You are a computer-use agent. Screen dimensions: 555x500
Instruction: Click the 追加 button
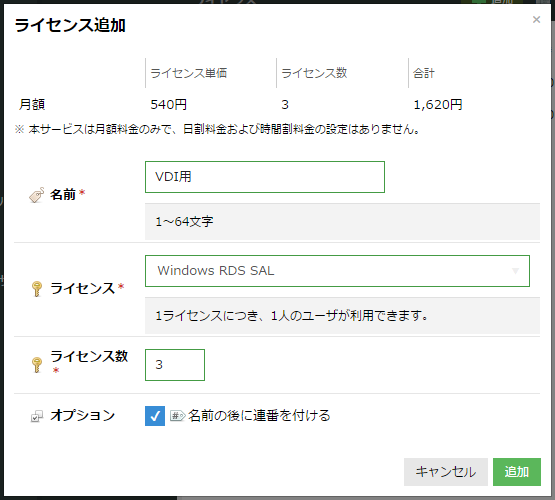516,472
